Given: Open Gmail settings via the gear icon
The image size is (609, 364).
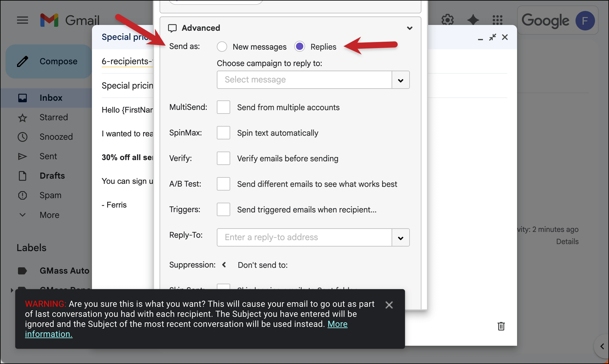Looking at the screenshot, I should 447,20.
